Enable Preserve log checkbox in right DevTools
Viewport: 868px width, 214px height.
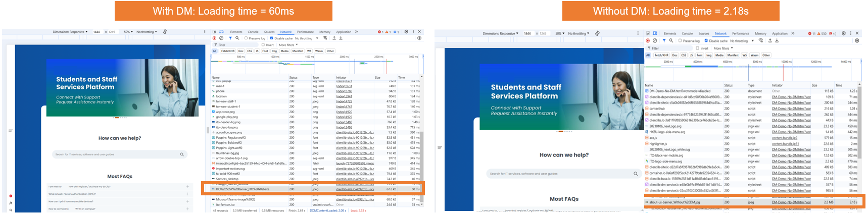click(x=680, y=40)
